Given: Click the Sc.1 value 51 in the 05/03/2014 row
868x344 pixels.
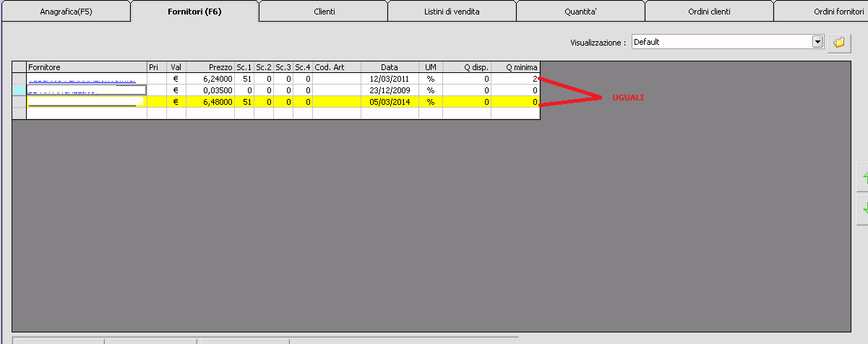Looking at the screenshot, I should pyautogui.click(x=244, y=102).
